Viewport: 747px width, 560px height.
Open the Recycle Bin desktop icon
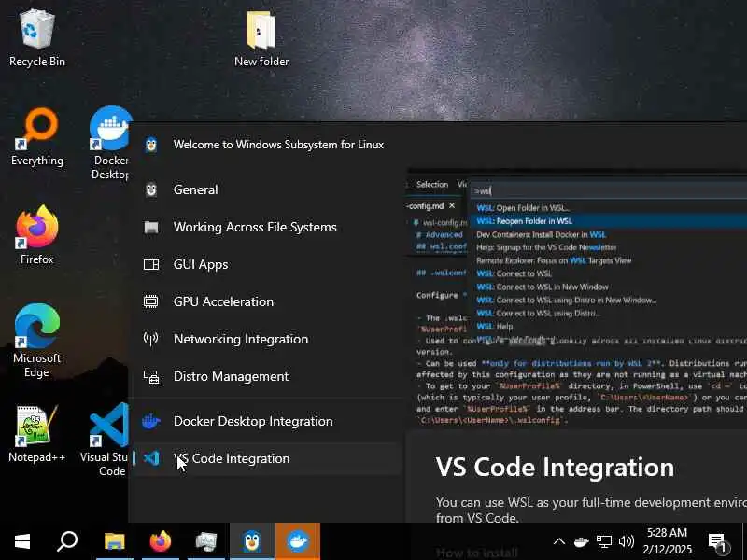(37, 39)
